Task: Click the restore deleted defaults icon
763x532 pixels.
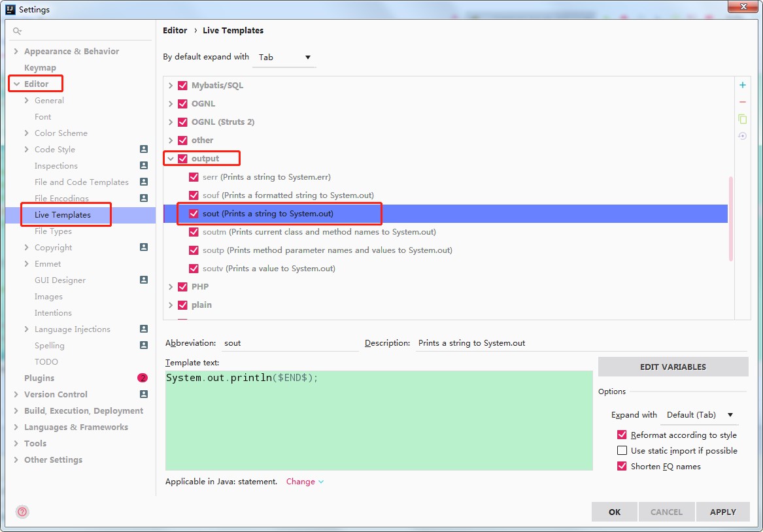Action: (743, 136)
